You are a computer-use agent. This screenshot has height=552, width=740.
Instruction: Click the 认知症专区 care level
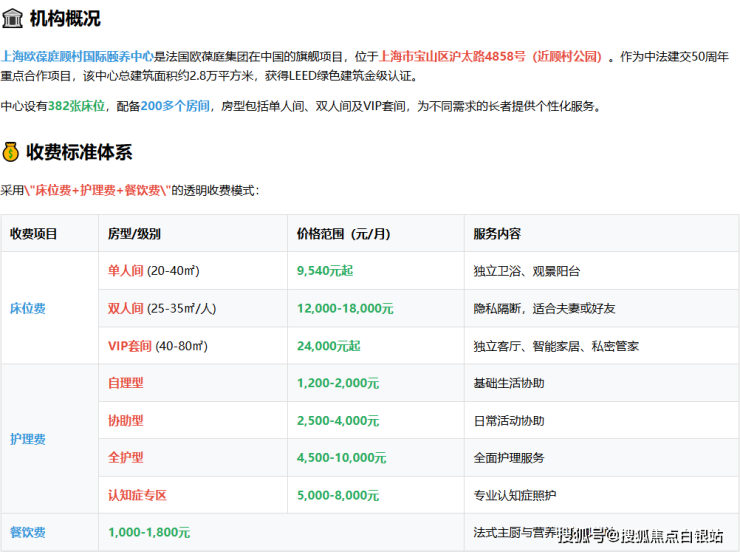tap(137, 495)
